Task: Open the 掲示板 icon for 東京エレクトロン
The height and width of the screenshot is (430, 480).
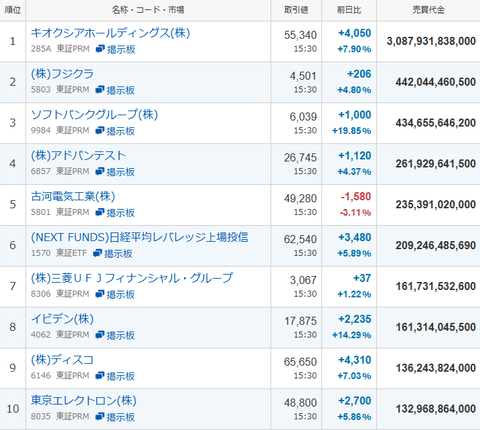Action: click(115, 417)
